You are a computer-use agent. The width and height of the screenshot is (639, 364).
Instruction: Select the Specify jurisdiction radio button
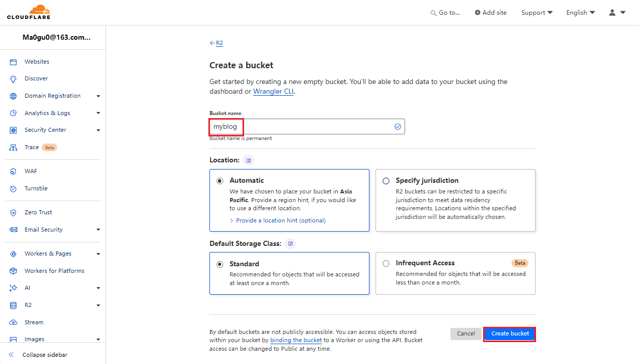[386, 181]
